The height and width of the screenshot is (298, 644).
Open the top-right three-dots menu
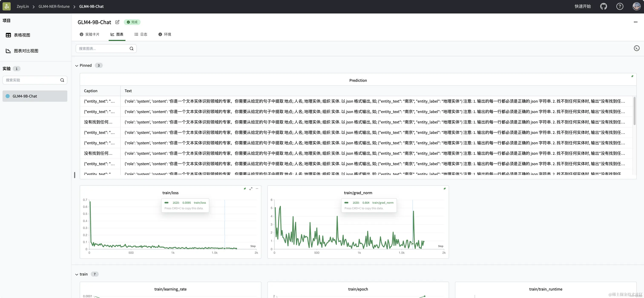coord(635,22)
